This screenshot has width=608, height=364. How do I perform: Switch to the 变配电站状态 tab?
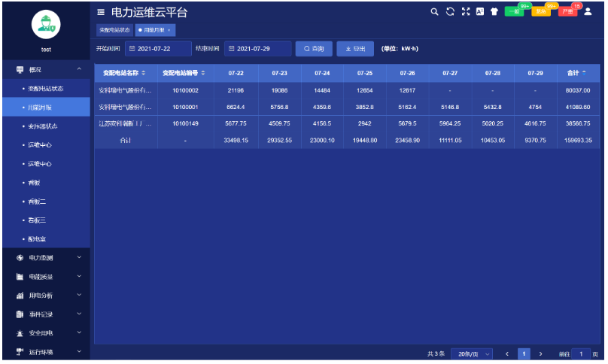(x=114, y=30)
